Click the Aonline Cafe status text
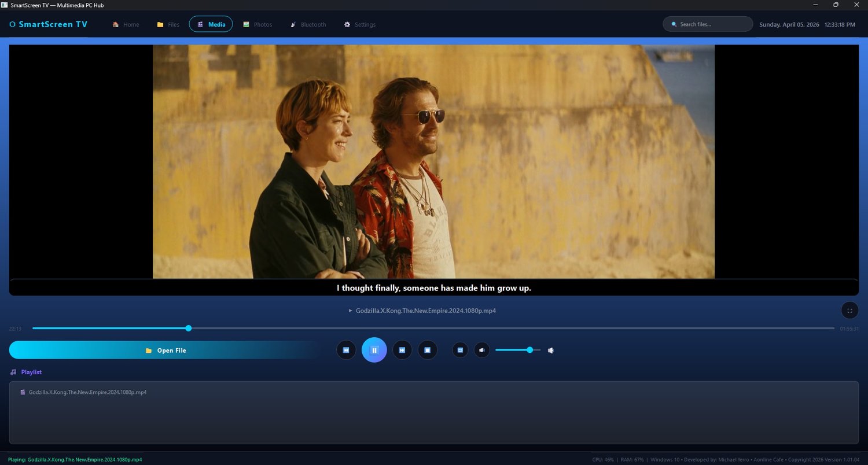 (x=770, y=460)
